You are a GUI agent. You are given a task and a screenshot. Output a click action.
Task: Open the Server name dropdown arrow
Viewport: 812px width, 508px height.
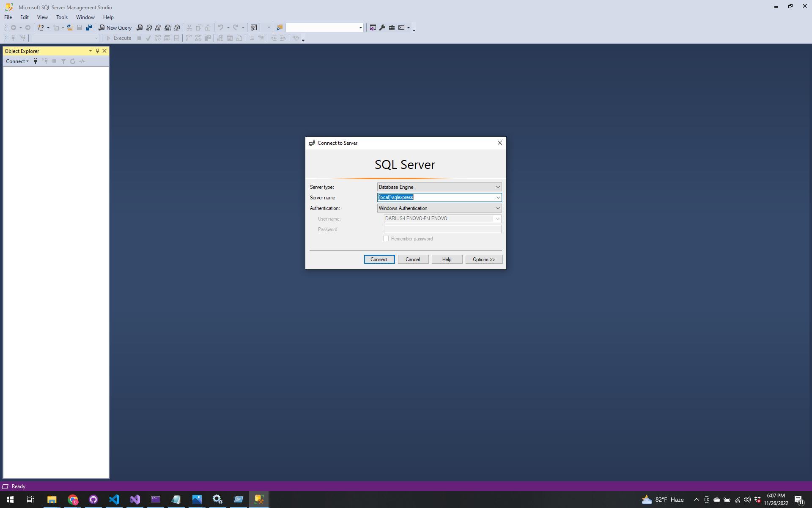(x=498, y=197)
